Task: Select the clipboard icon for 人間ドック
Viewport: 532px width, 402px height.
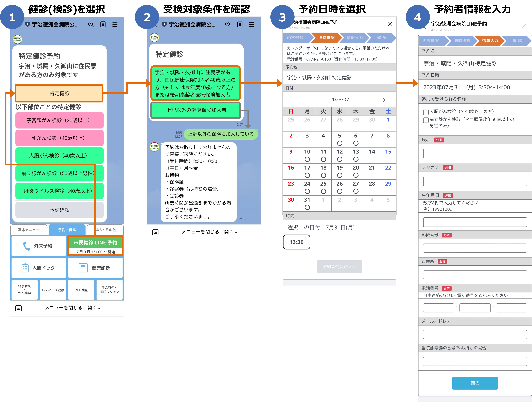Action: click(25, 268)
